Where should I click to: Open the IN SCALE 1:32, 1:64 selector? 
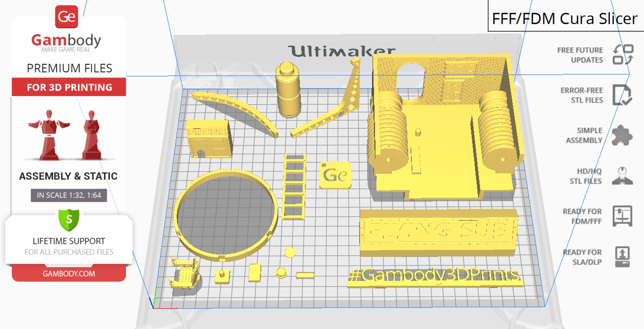pos(68,195)
